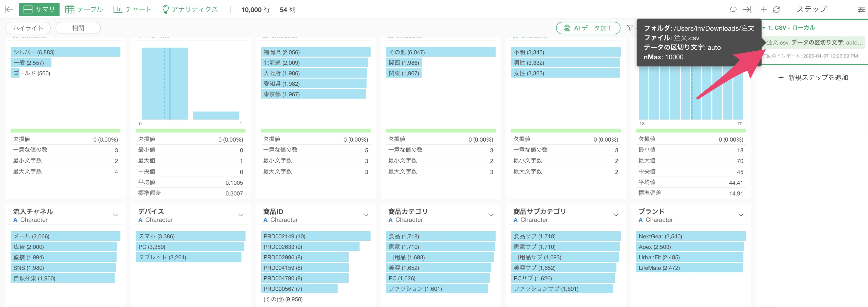This screenshot has width=868, height=307.
Task: Open the アナリティクス tab
Action: (190, 9)
